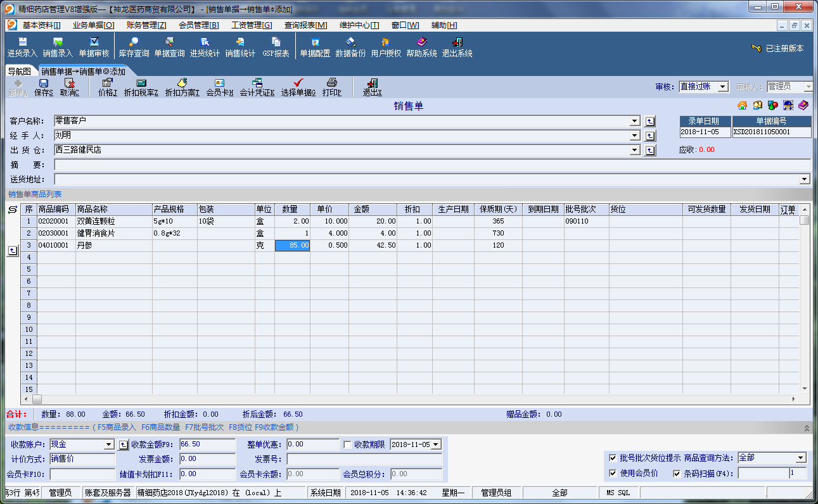
Task: Open 商品查询方法 全部 dropdown
Action: click(x=802, y=458)
